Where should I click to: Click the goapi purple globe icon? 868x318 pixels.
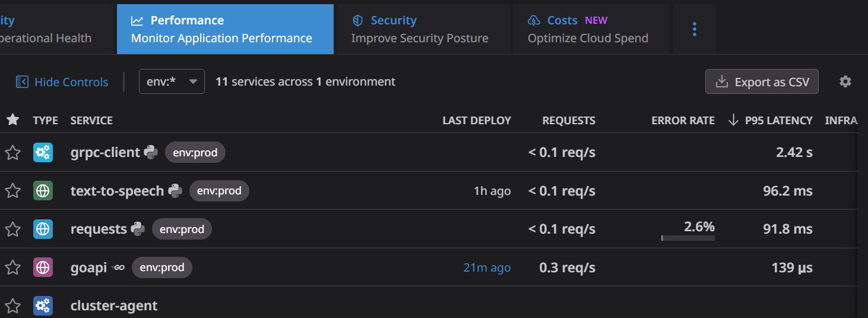pos(43,267)
